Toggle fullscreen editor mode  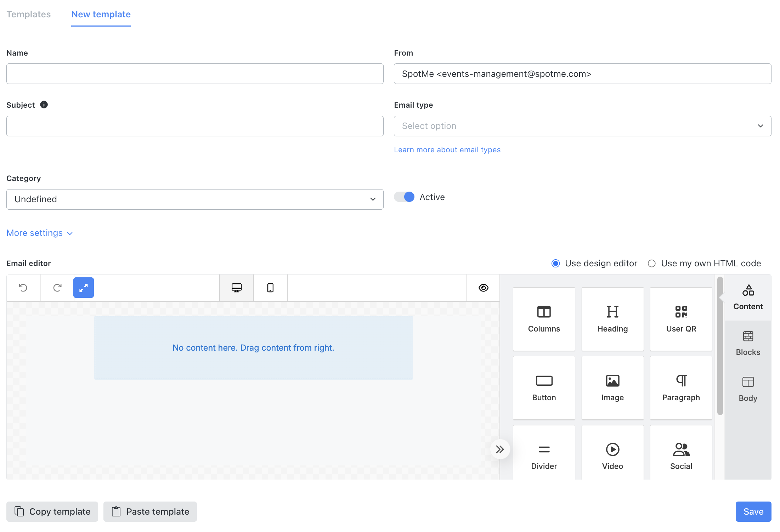pos(84,288)
